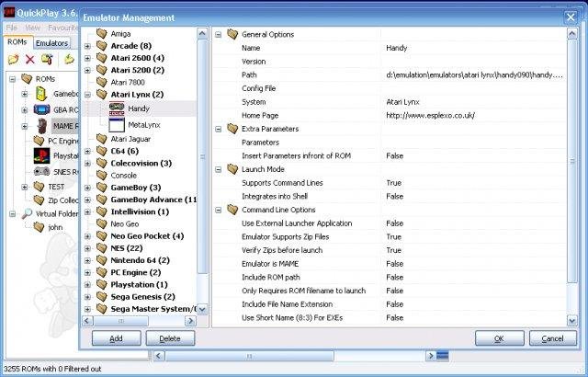Click the Name value field Handy
Viewport: 588px width, 377px height.
tap(474, 48)
